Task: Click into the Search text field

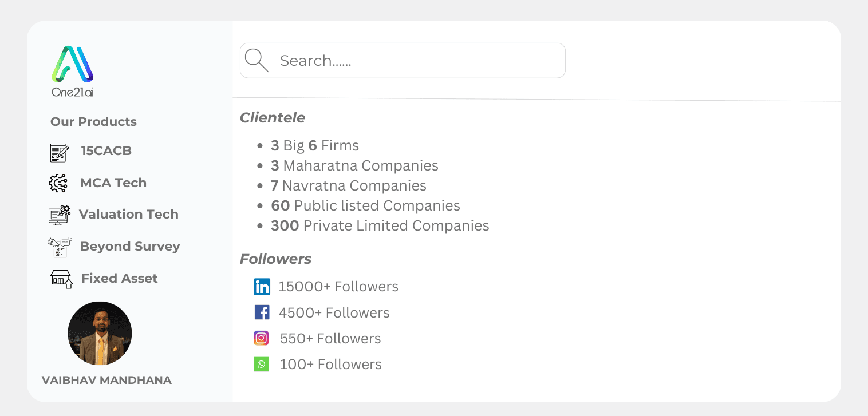Action: (x=403, y=60)
